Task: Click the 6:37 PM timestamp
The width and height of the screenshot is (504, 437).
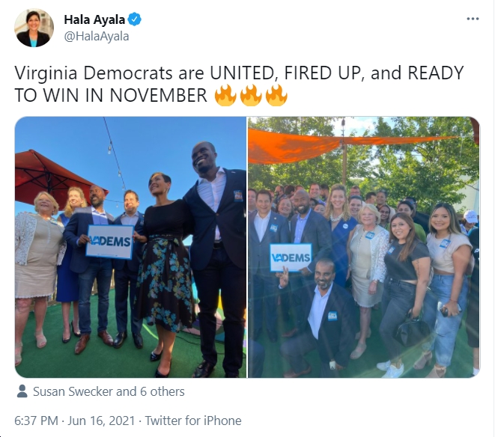Action: (x=37, y=421)
